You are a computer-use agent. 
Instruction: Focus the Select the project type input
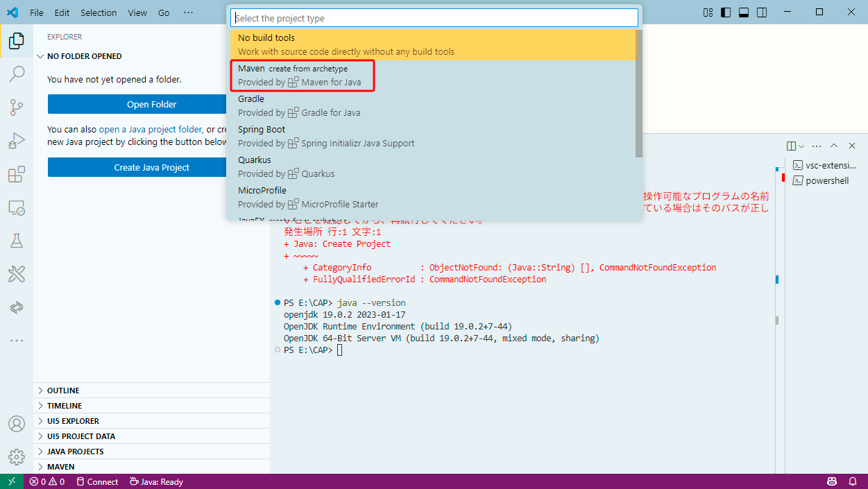tap(434, 18)
